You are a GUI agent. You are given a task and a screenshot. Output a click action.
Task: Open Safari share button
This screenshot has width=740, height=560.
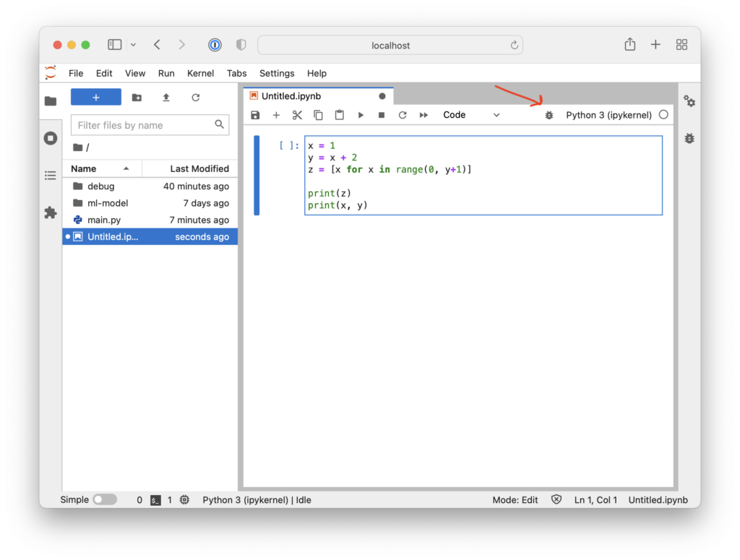click(630, 44)
